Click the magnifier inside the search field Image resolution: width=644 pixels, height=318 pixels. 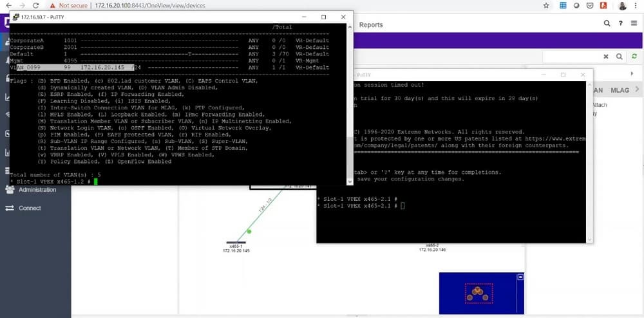619,57
